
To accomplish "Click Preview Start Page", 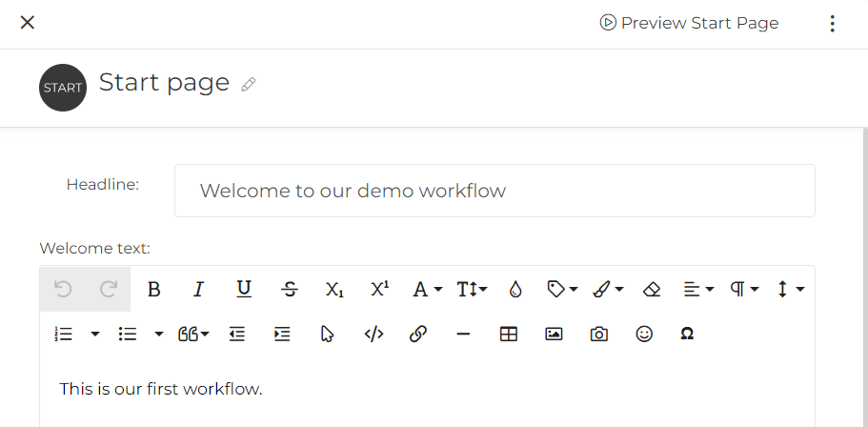I will click(689, 23).
